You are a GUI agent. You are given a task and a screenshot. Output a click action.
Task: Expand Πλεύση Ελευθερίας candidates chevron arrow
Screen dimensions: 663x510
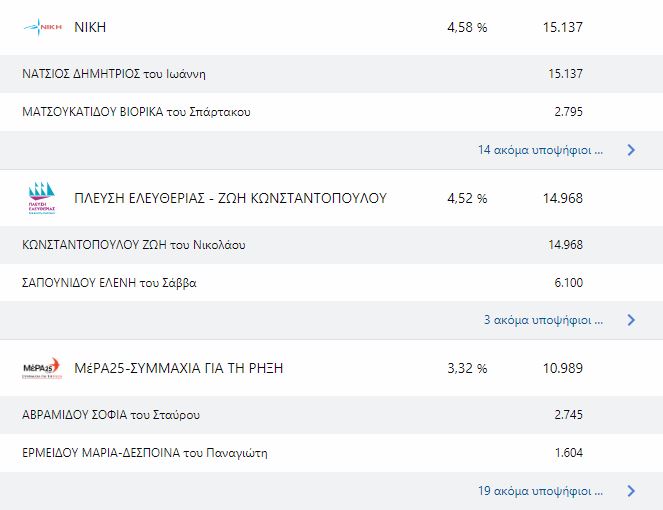pyautogui.click(x=631, y=320)
